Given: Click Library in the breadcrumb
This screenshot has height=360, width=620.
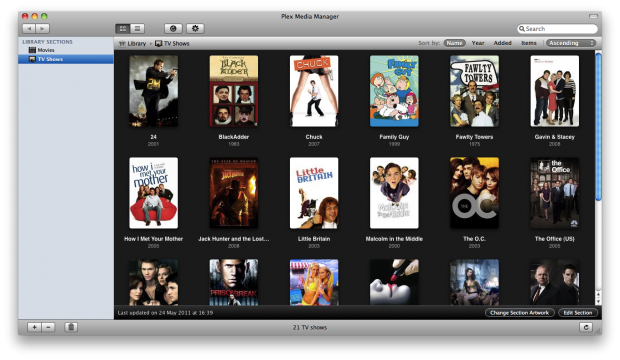Looking at the screenshot, I should [137, 44].
